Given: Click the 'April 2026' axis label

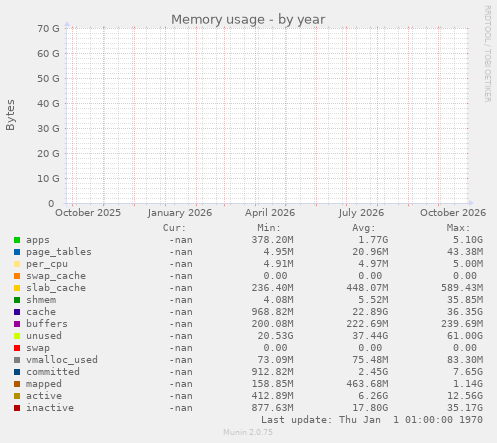Looking at the screenshot, I should click(x=270, y=213).
